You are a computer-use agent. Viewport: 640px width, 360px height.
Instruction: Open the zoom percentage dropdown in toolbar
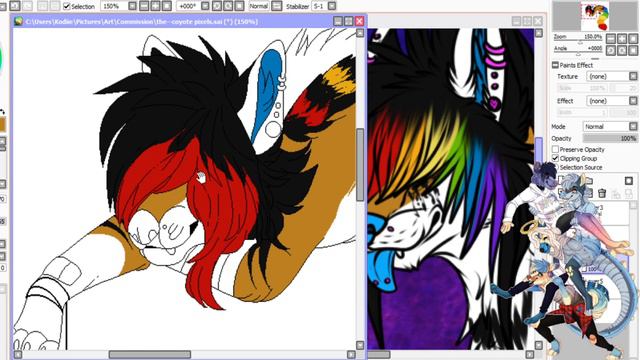[133, 6]
